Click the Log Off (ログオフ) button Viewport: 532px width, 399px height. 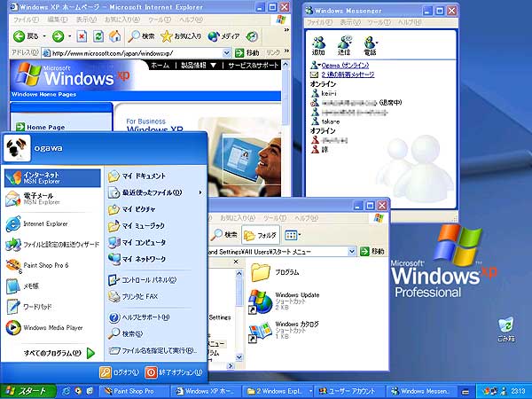(x=120, y=372)
